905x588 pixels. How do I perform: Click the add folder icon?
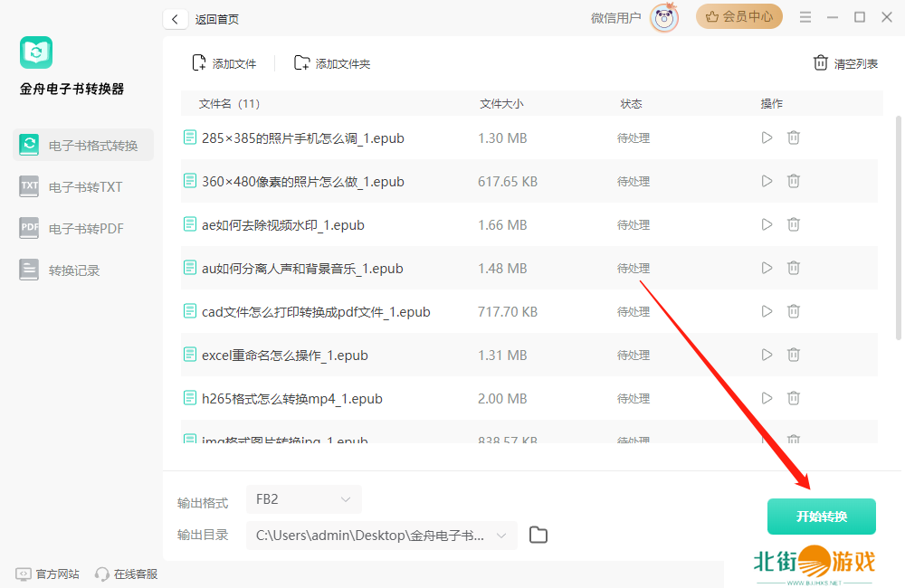click(302, 63)
